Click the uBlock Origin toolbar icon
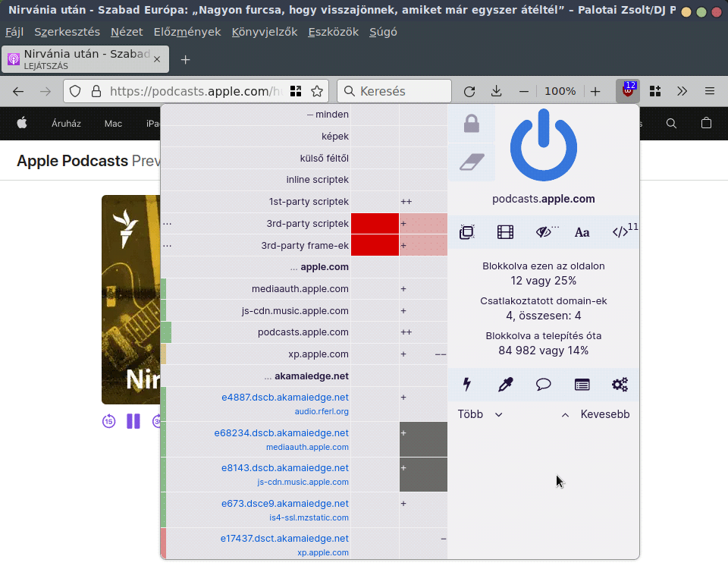 click(628, 91)
